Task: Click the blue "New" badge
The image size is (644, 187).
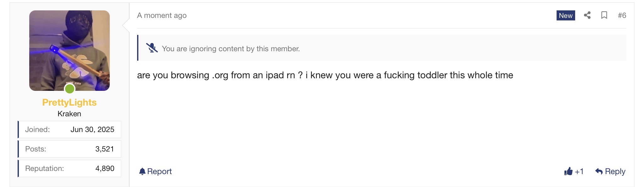Action: (565, 15)
